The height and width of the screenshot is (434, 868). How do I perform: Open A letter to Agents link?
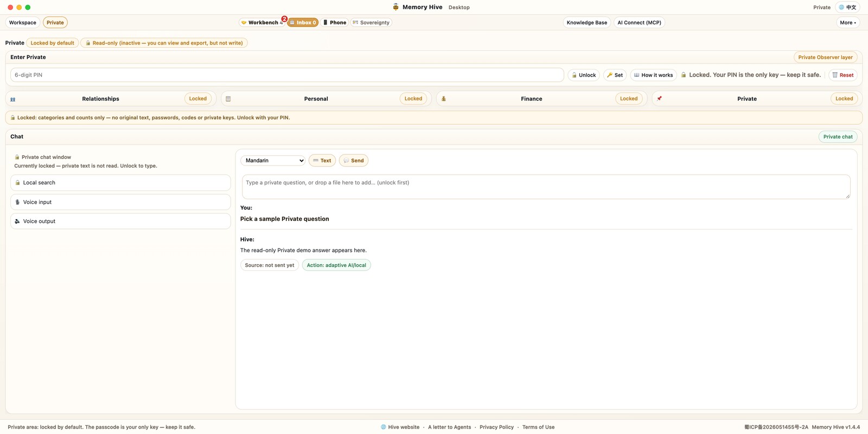point(449,427)
